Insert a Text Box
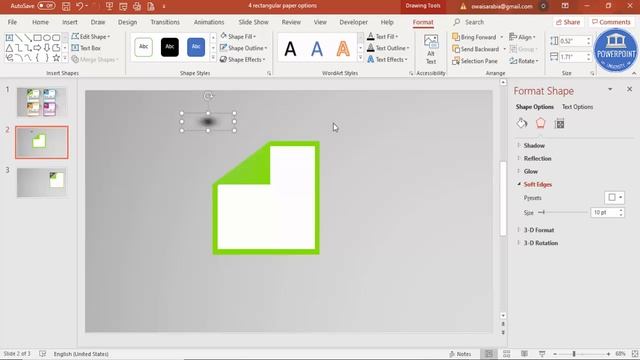This screenshot has height=360, width=640. pyautogui.click(x=86, y=48)
